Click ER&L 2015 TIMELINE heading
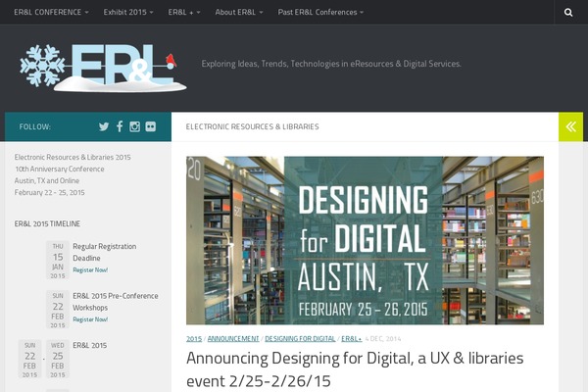588x392 pixels. point(47,223)
